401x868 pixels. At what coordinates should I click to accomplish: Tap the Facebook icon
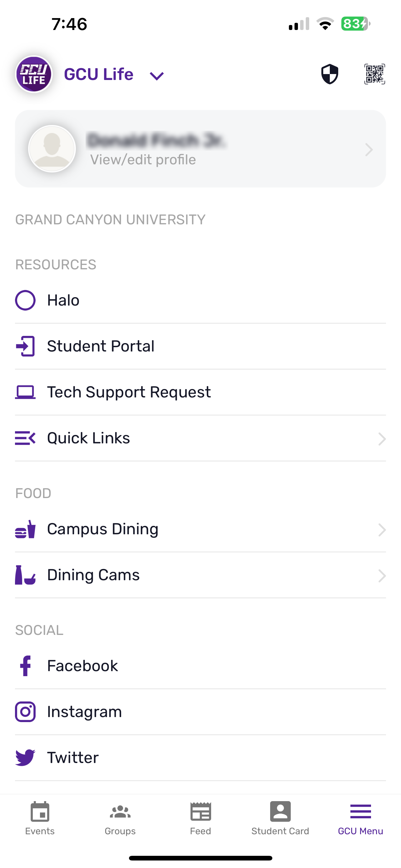pos(25,666)
